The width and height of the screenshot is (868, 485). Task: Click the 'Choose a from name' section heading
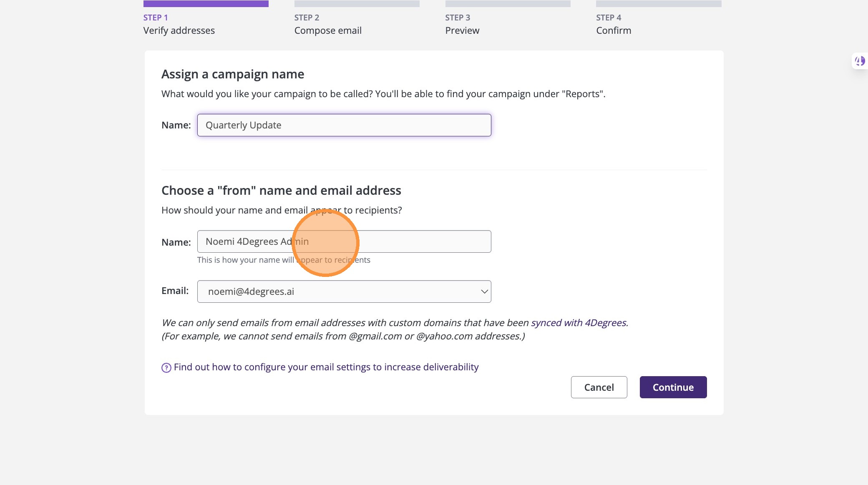click(281, 191)
